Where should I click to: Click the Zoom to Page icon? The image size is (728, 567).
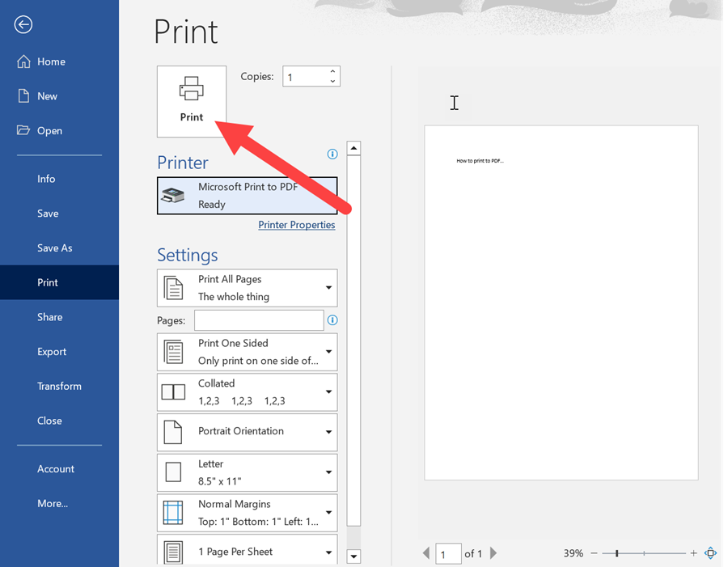point(710,553)
